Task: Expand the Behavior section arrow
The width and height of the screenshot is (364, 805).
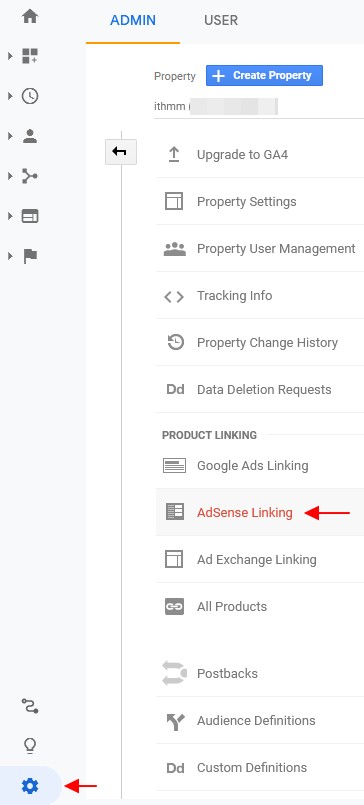Action: tap(10, 216)
